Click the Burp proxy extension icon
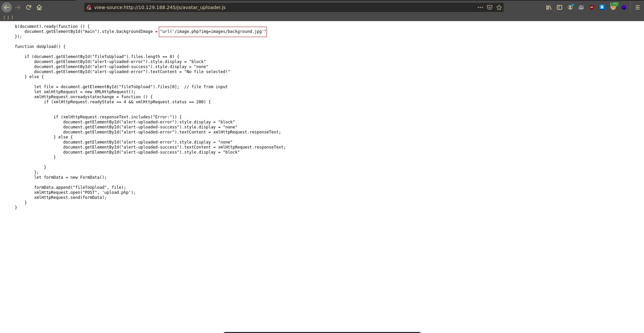The width and height of the screenshot is (644, 333). [613, 7]
